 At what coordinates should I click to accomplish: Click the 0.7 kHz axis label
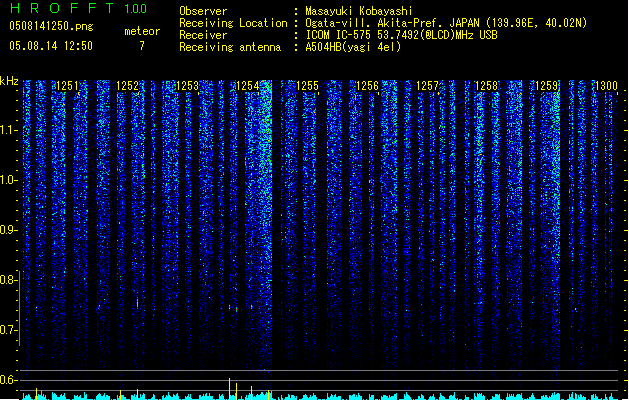click(x=8, y=330)
